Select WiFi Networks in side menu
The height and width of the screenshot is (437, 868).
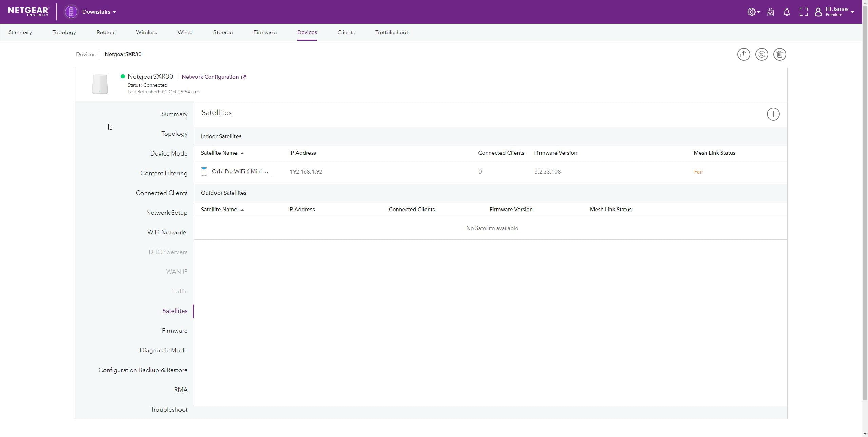167,232
